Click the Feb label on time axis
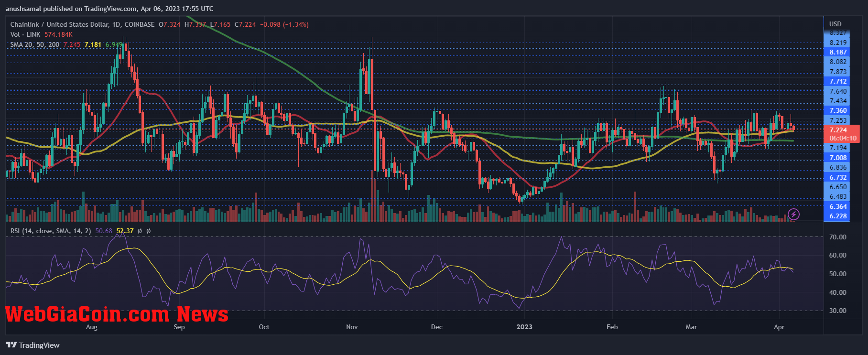 point(612,327)
